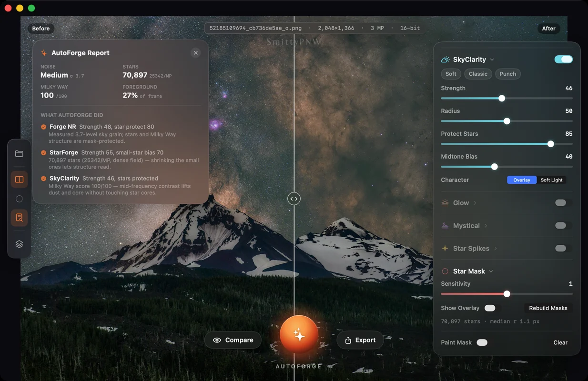
Task: Click the Sensitivity slider handle
Action: 507,294
